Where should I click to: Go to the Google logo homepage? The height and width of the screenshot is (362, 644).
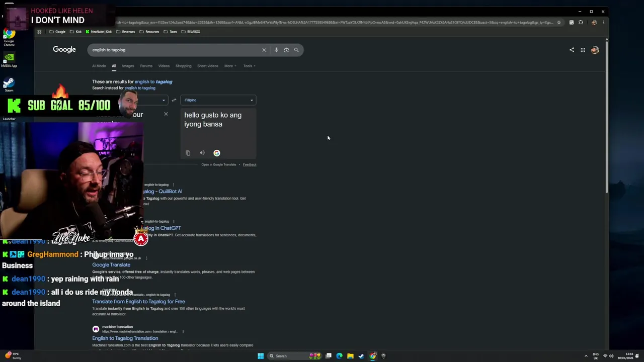64,49
